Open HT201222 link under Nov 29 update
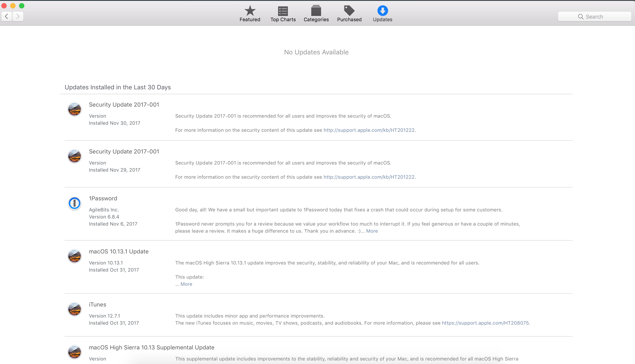The image size is (635, 364). pyautogui.click(x=369, y=177)
